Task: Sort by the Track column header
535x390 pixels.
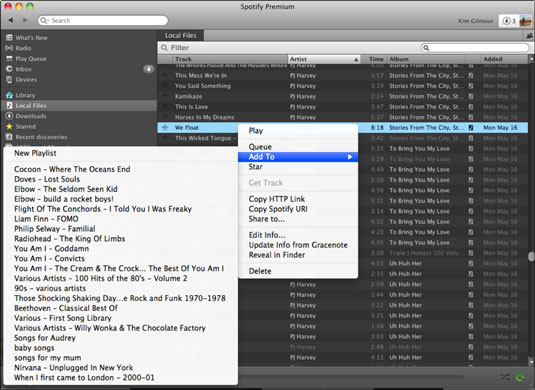Action: (230, 59)
